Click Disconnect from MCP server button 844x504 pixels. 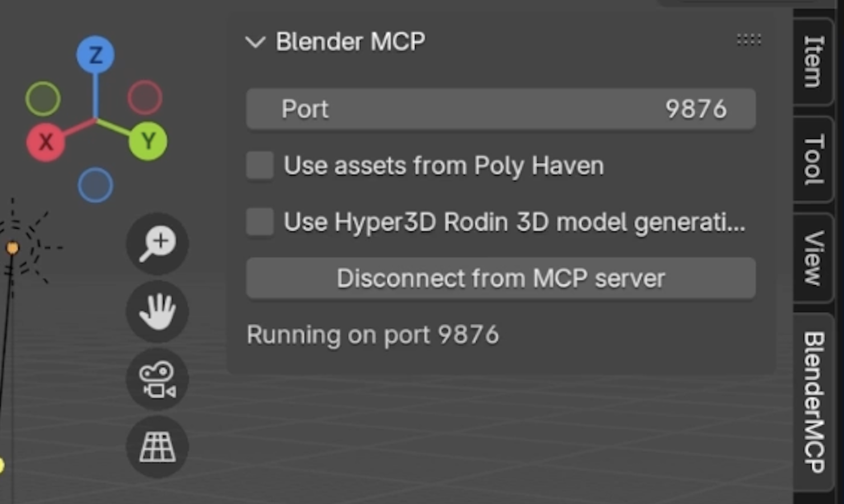[x=501, y=278]
